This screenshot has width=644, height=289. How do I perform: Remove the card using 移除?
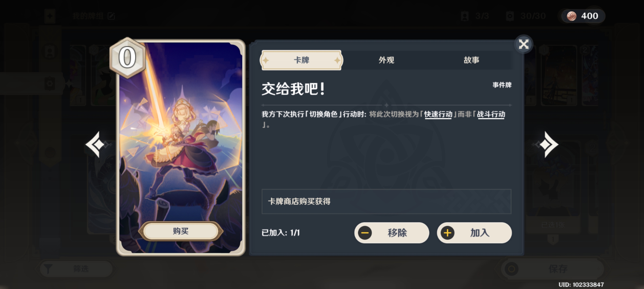point(392,233)
